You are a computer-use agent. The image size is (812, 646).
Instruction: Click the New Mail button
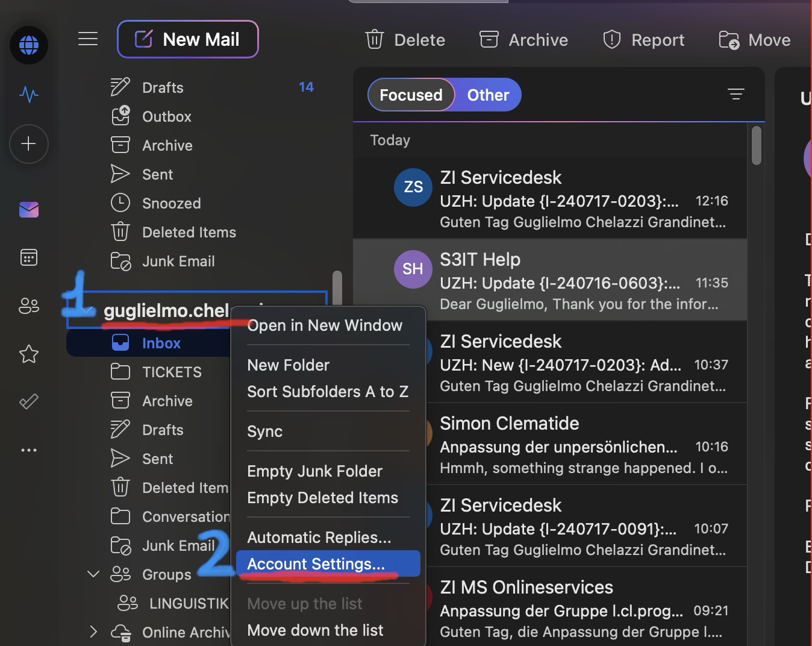tap(188, 39)
